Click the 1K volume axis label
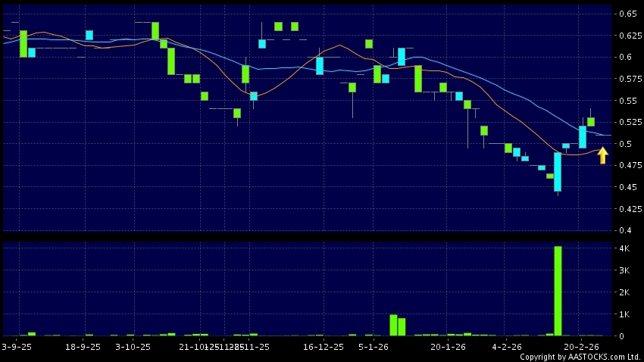 tap(624, 314)
